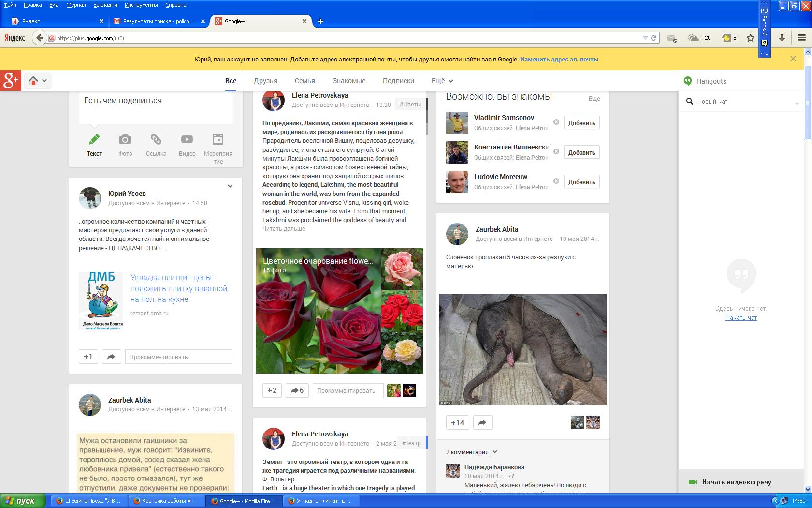The image size is (812, 508).
Task: Expand the 2 комментария section
Action: click(472, 452)
